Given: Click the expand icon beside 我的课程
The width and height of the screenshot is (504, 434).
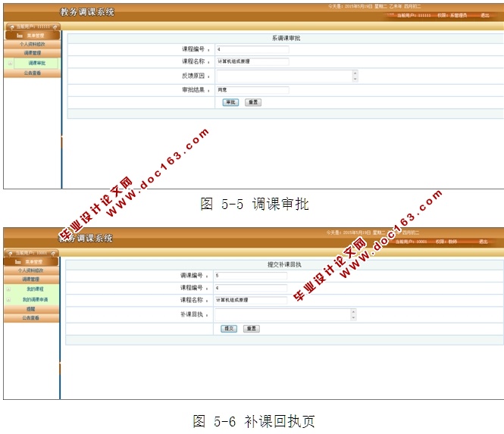Looking at the screenshot, I should [x=8, y=289].
